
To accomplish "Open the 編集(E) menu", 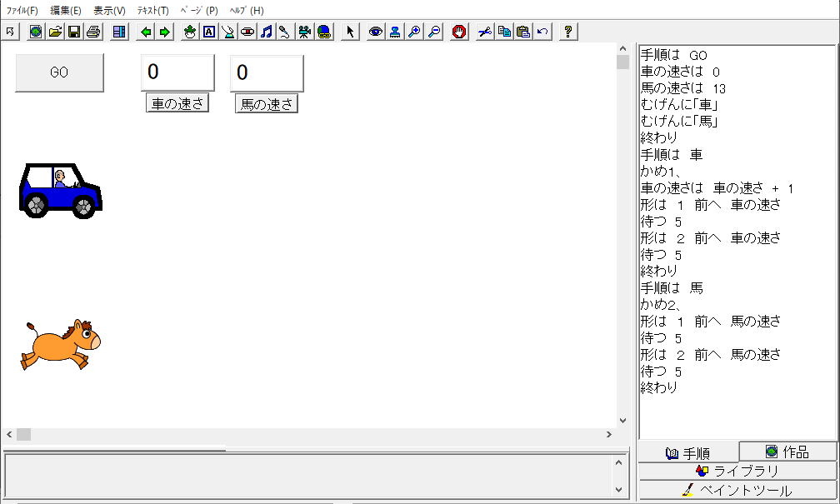I will tap(66, 11).
